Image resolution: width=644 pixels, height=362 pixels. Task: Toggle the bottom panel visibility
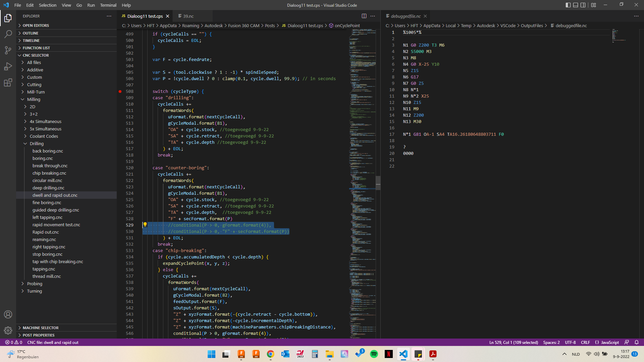coord(576,5)
